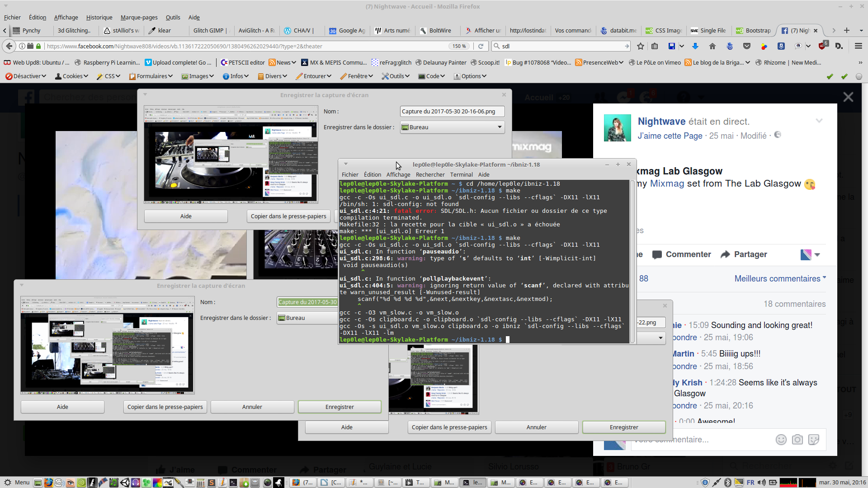
Task: Open the Marque-pages menu
Action: (x=139, y=17)
